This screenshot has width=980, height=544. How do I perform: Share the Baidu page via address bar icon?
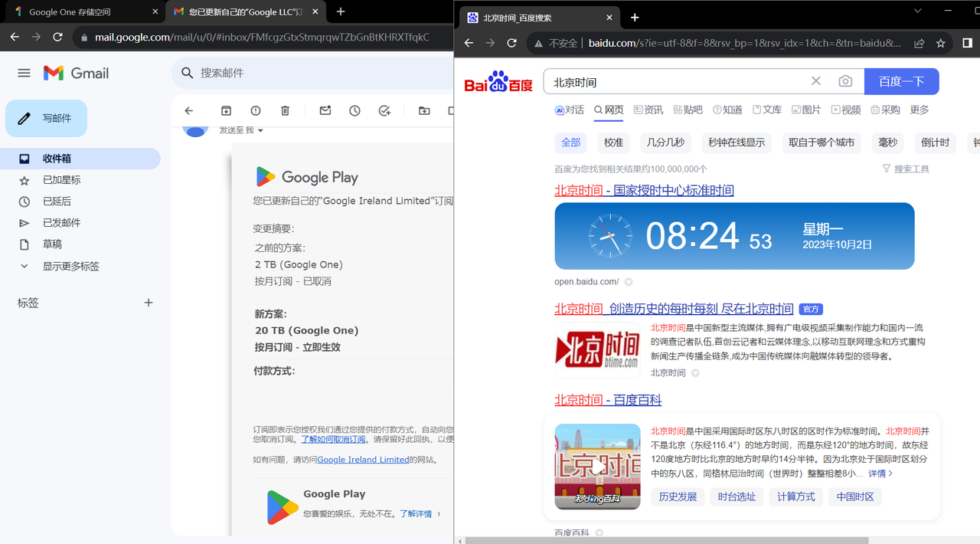pyautogui.click(x=919, y=44)
